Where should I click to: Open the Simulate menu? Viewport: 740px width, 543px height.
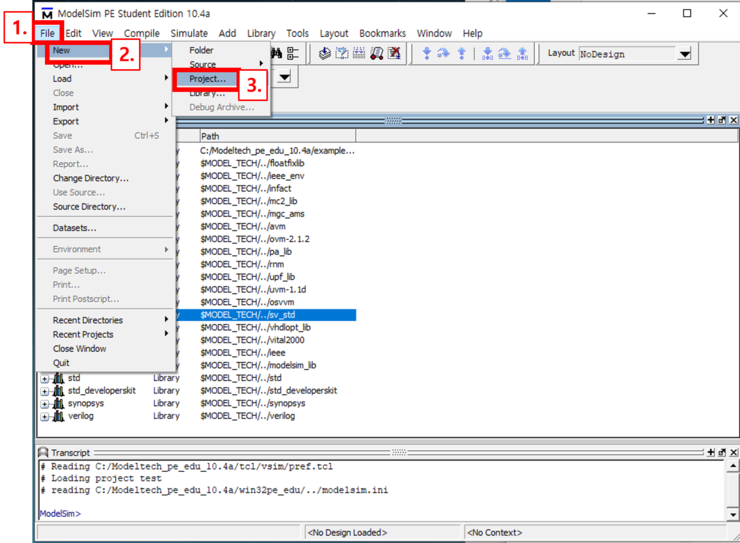[x=189, y=33]
